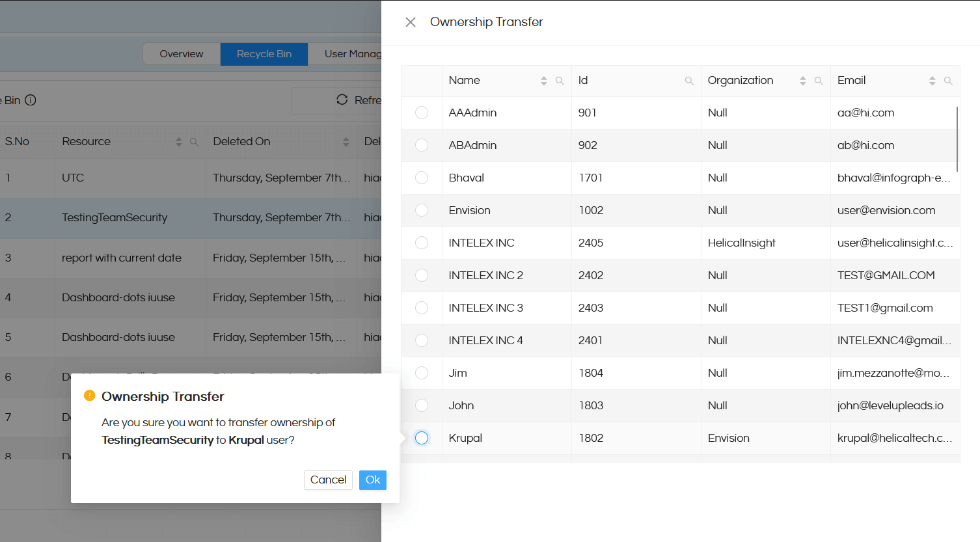Click the warning icon in confirmation popup
The height and width of the screenshot is (542, 980).
[90, 396]
